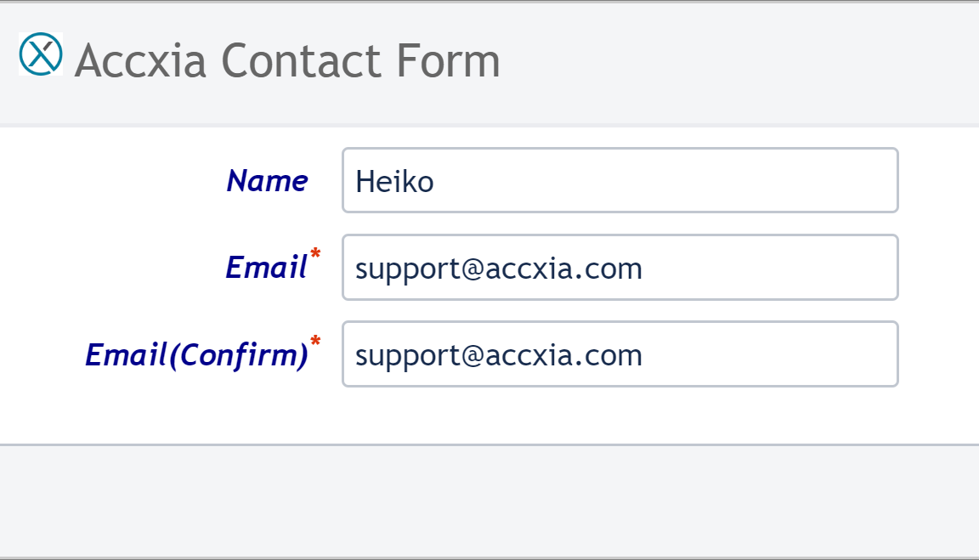Focus the Email(Confirm) input field
The width and height of the screenshot is (979, 560).
[x=620, y=354]
